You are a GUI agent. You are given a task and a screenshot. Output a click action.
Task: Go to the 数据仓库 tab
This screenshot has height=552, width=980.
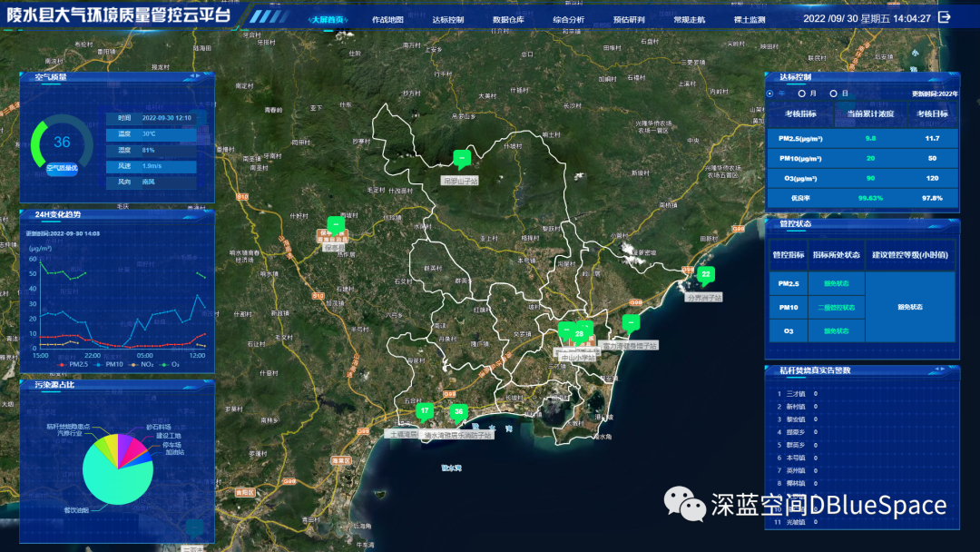coord(508,20)
